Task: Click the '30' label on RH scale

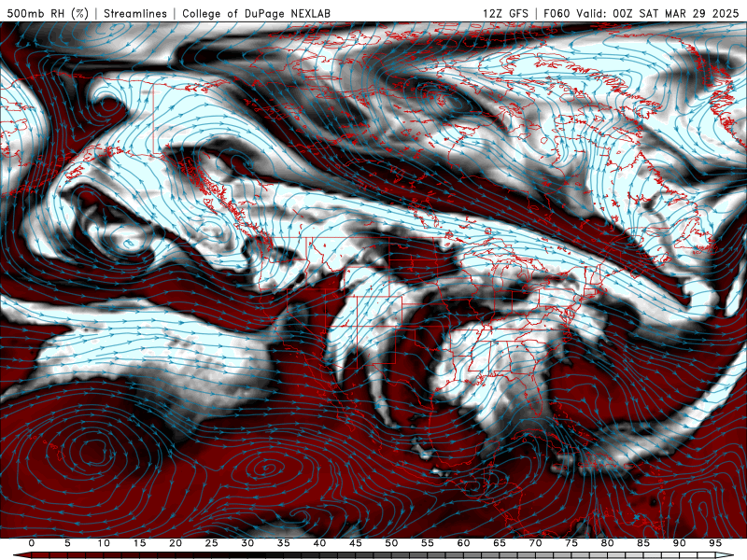Action: click(x=247, y=543)
